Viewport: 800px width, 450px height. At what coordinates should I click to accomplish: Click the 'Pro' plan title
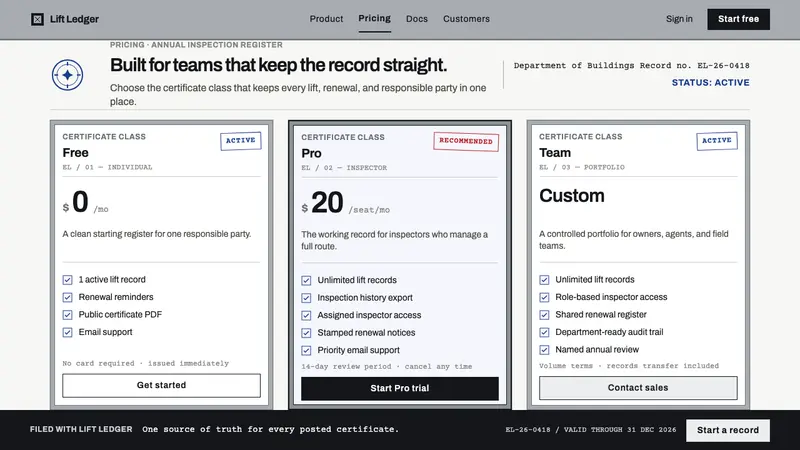click(311, 153)
